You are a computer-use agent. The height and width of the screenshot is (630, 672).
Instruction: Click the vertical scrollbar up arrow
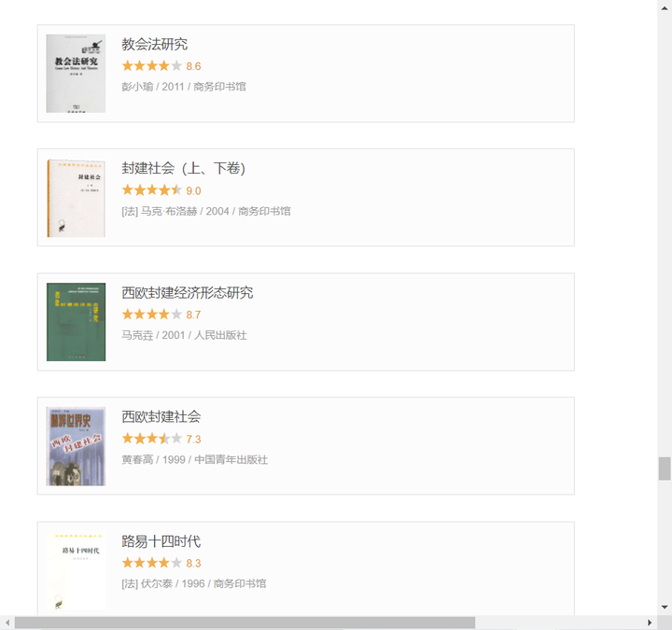(x=665, y=7)
